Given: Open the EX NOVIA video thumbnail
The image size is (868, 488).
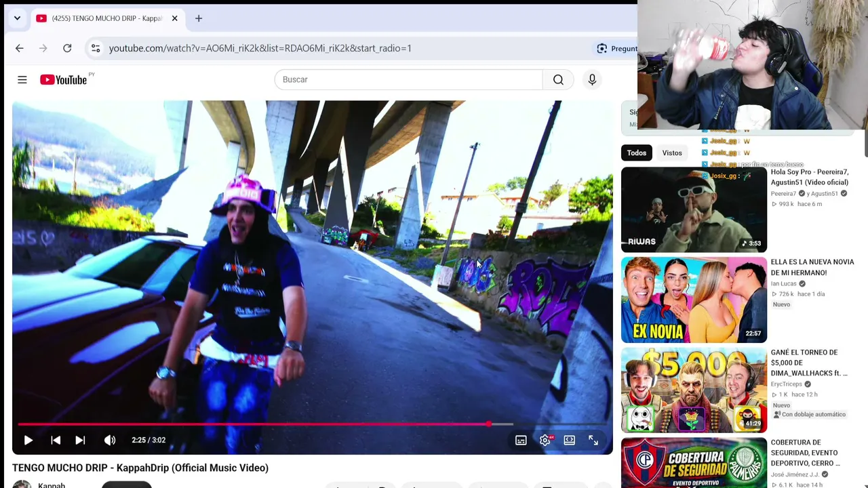Looking at the screenshot, I should (694, 300).
